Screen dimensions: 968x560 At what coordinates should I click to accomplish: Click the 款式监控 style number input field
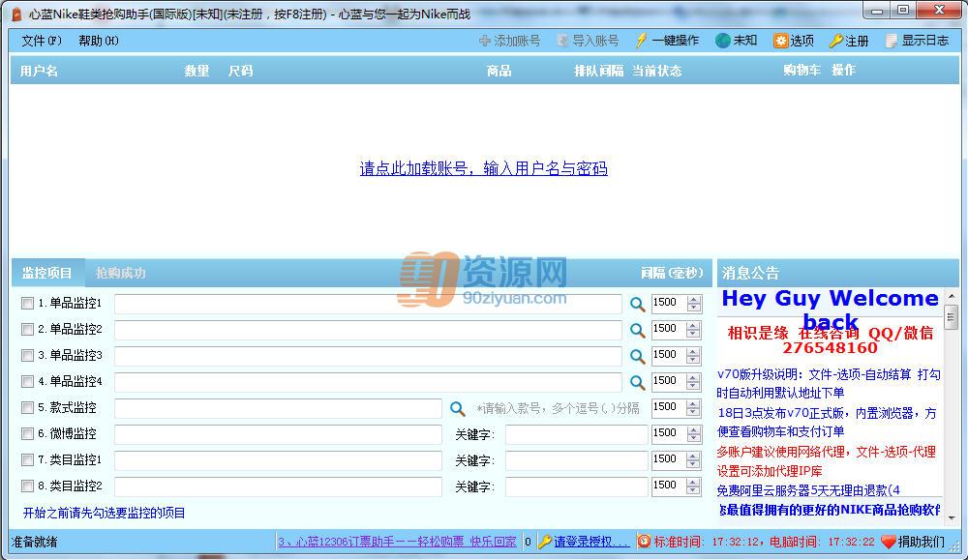coord(278,408)
